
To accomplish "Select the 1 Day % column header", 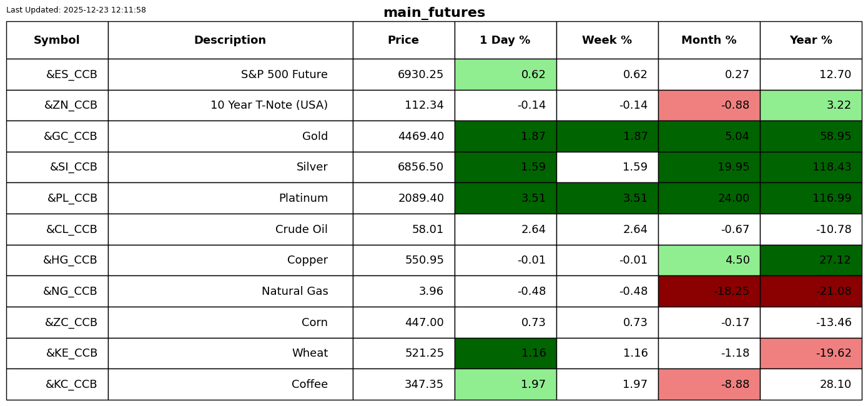I will (x=505, y=40).
